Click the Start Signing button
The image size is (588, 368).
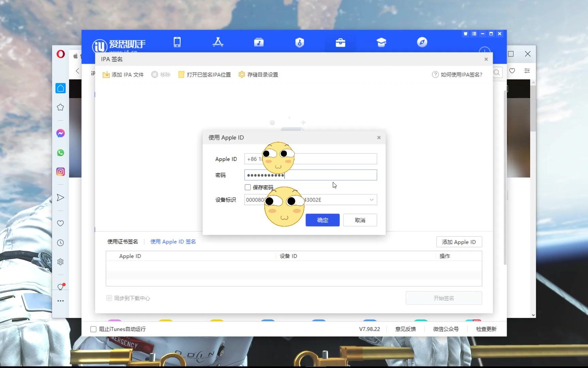[x=444, y=298]
